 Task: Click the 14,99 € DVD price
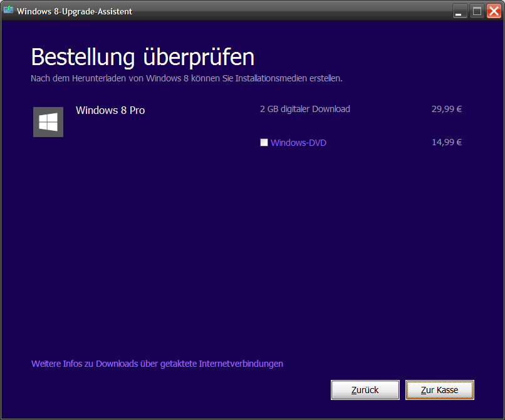click(447, 142)
